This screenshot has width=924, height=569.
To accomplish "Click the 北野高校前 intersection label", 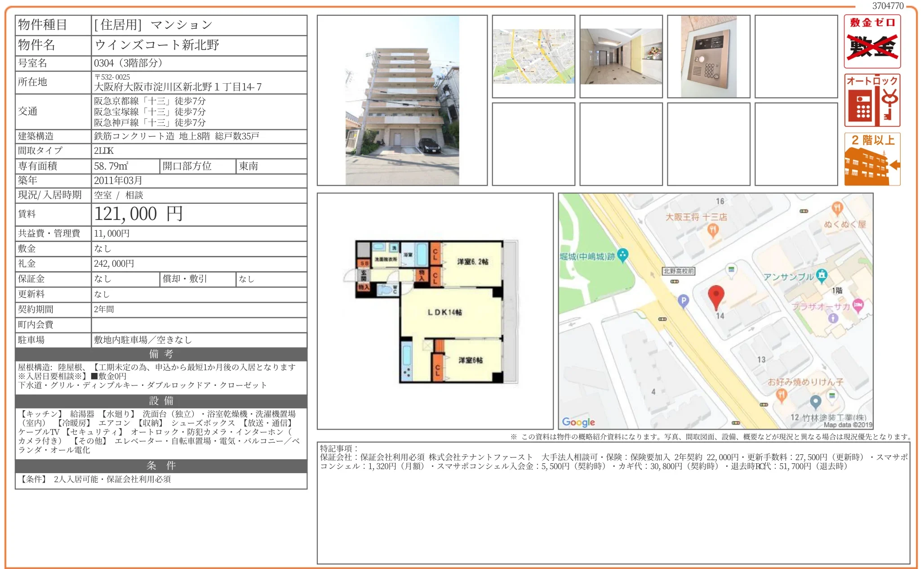I will pyautogui.click(x=678, y=271).
